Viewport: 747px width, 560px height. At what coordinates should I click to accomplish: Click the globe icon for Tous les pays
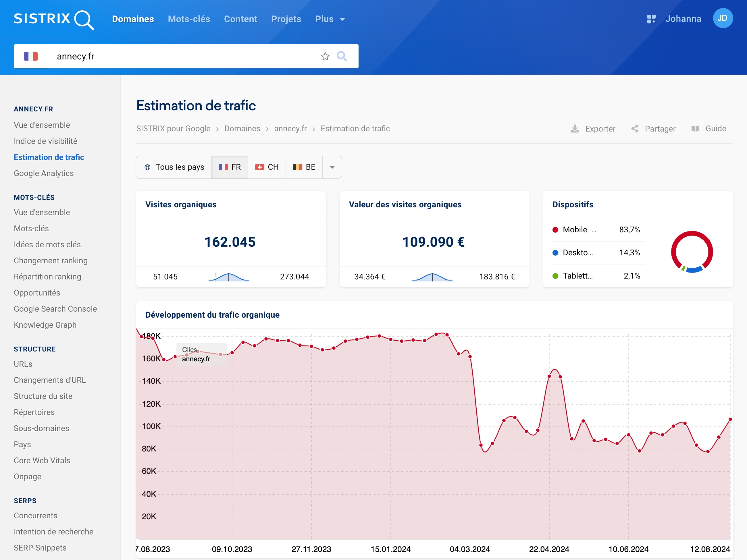click(x=148, y=167)
